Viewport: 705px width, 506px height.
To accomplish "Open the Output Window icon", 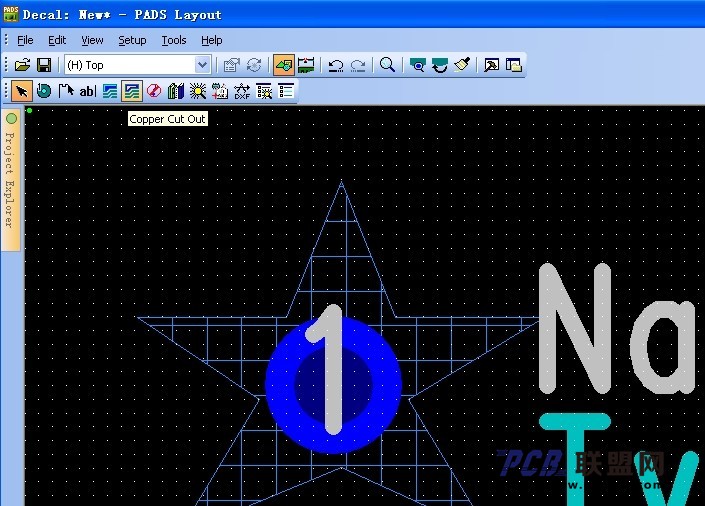I will tap(491, 65).
